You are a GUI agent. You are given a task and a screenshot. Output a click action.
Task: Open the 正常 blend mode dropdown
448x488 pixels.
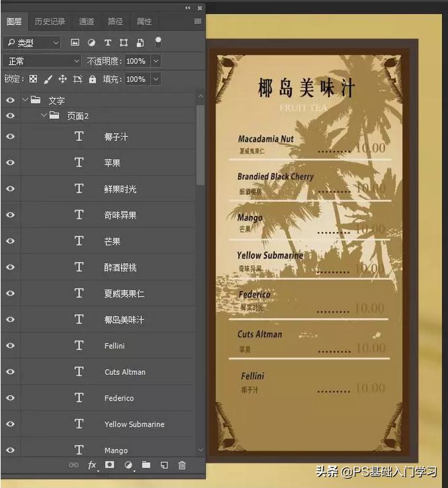pyautogui.click(x=42, y=61)
